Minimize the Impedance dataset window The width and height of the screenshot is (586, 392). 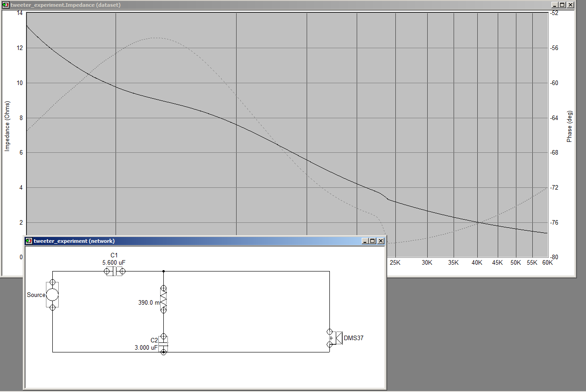pos(555,5)
